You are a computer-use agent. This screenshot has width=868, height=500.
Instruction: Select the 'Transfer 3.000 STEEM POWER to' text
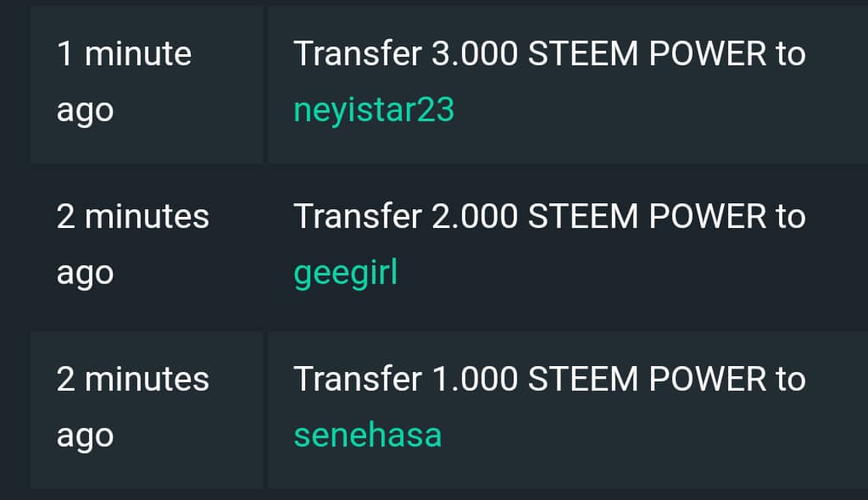click(x=549, y=53)
